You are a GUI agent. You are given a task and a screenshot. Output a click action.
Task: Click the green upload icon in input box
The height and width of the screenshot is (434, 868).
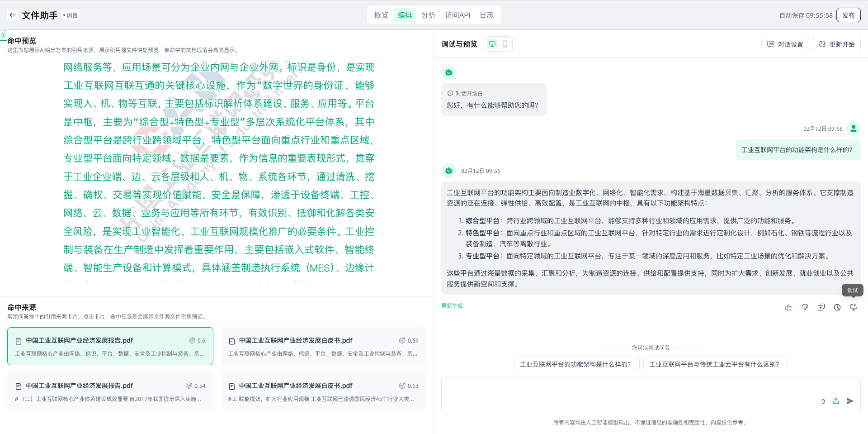click(x=836, y=401)
